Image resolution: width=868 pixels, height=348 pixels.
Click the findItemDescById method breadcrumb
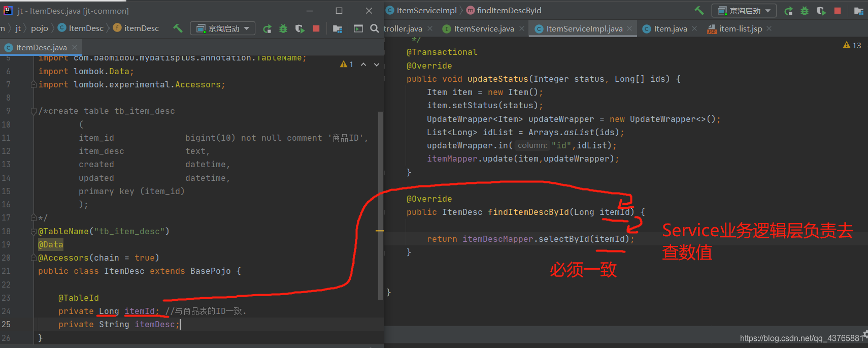(504, 10)
